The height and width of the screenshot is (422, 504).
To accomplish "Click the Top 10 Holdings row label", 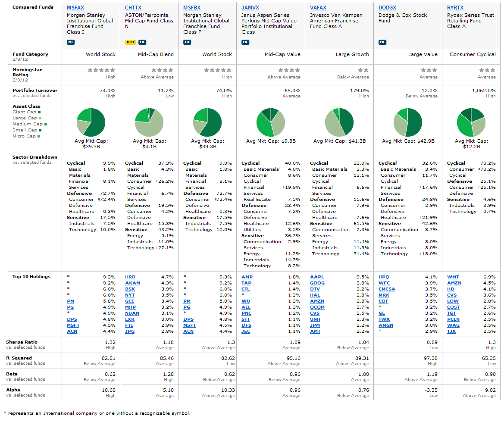I will (x=31, y=277).
